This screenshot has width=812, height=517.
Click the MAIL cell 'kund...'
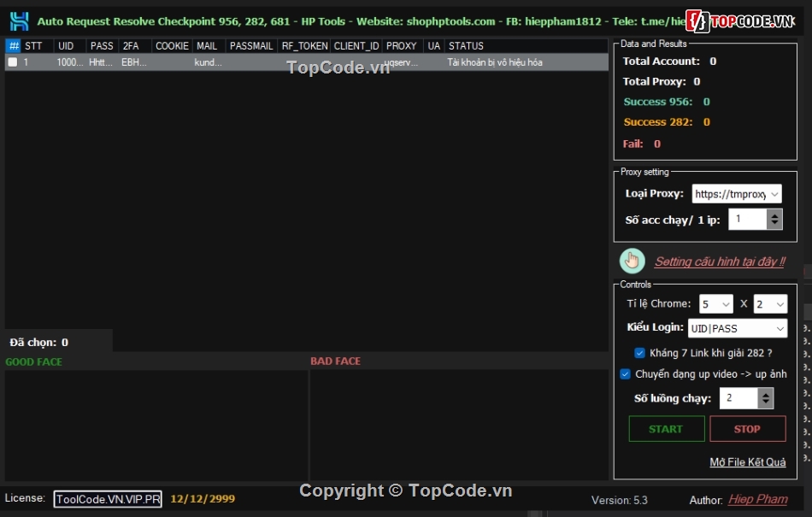209,62
